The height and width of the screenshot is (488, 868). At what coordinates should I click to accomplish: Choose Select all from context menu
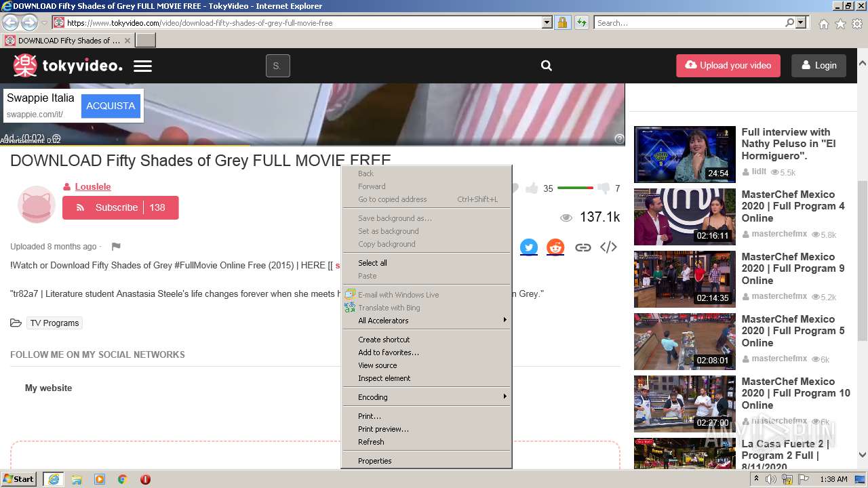click(427, 263)
